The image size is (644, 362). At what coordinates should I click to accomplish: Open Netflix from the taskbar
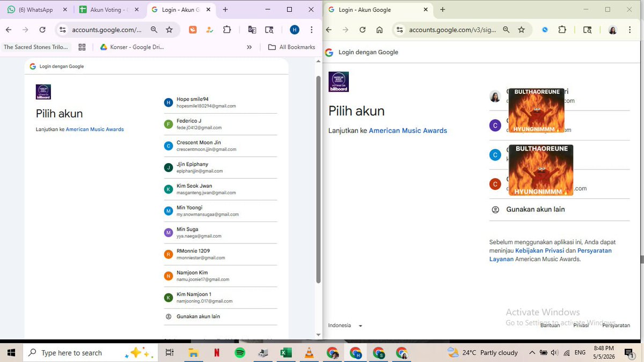(216, 353)
